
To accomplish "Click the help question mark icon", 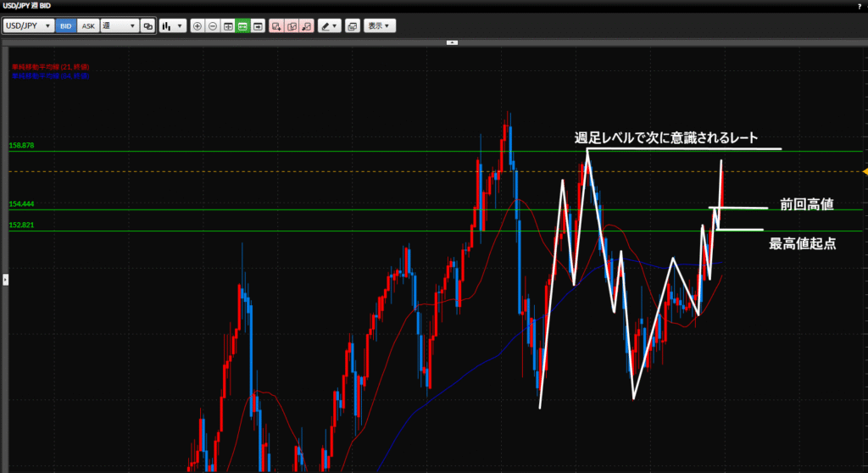I will 860,6.
